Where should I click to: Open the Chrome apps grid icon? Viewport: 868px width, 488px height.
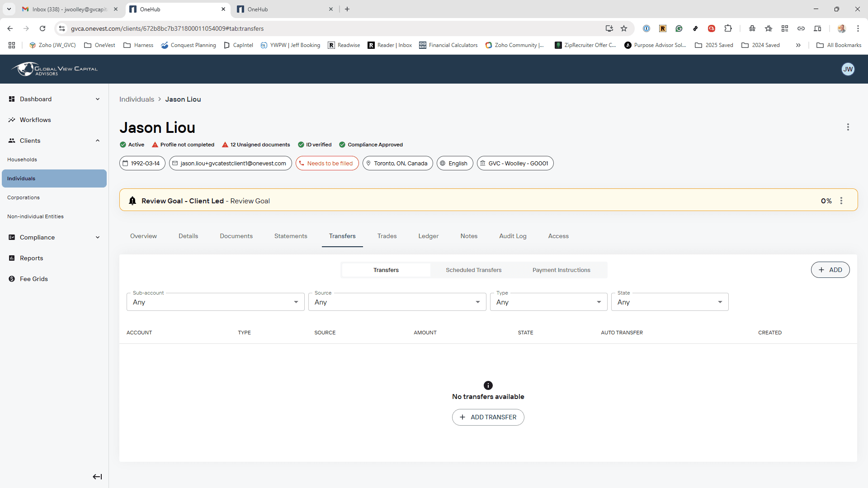tap(12, 45)
